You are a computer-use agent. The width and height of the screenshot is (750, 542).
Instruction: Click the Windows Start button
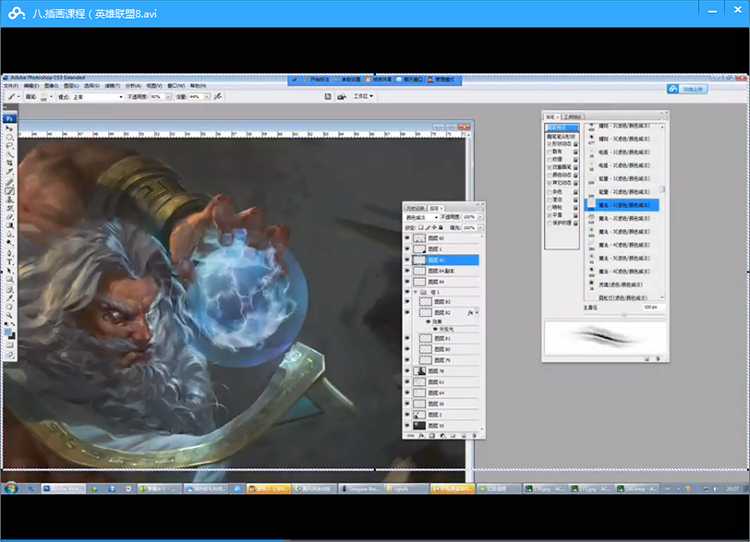[11, 489]
